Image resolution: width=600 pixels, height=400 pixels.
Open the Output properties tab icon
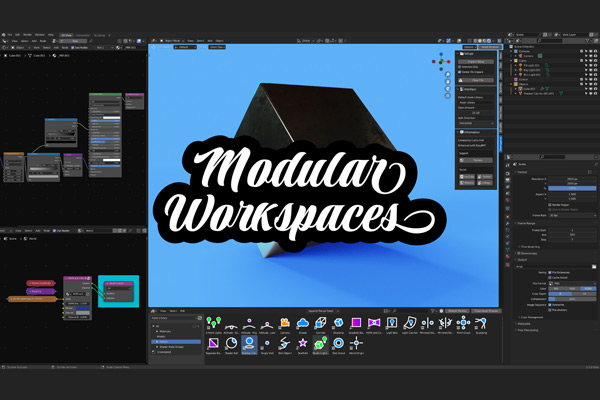[508, 180]
